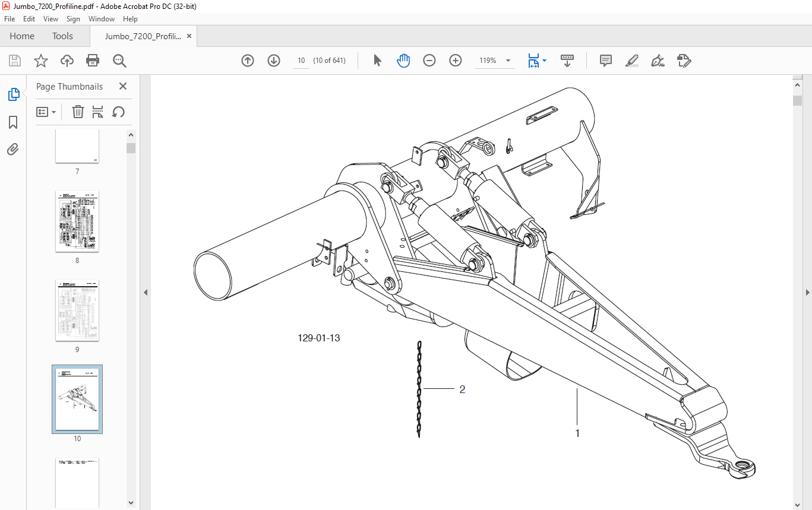Click the page number input field
Image resolution: width=812 pixels, height=510 pixels.
pos(301,61)
